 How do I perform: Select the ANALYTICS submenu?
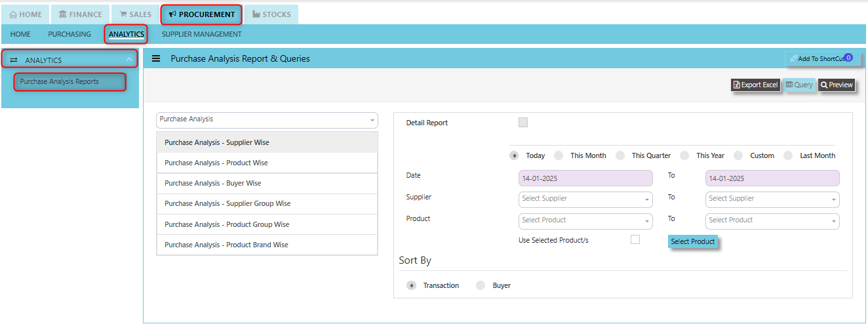[126, 34]
